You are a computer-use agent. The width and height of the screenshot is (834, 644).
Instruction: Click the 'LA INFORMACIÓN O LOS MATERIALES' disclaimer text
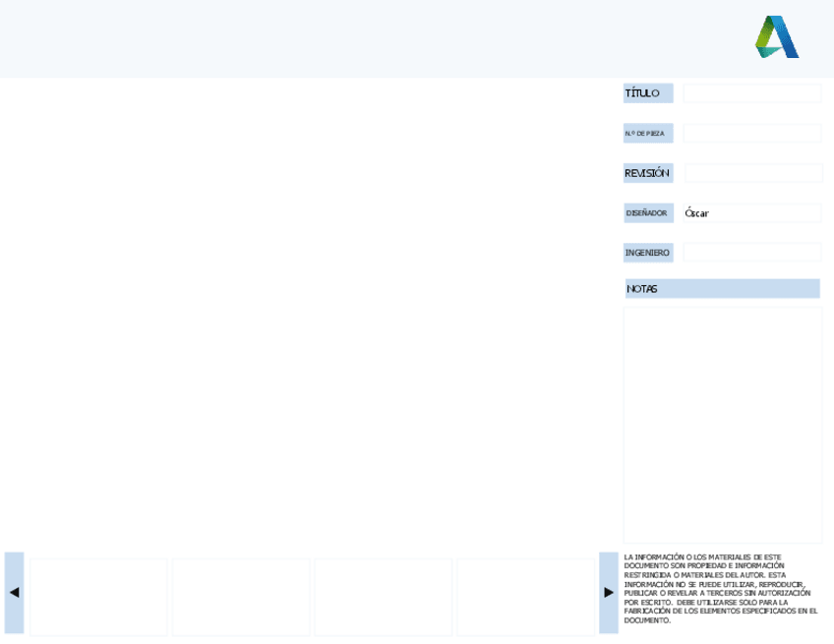721,589
